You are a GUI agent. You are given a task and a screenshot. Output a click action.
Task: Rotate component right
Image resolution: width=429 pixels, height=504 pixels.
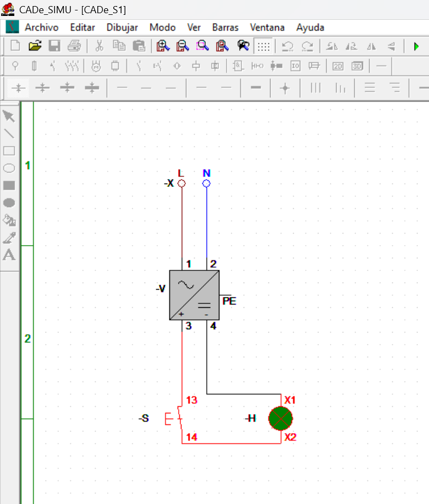pyautogui.click(x=351, y=47)
